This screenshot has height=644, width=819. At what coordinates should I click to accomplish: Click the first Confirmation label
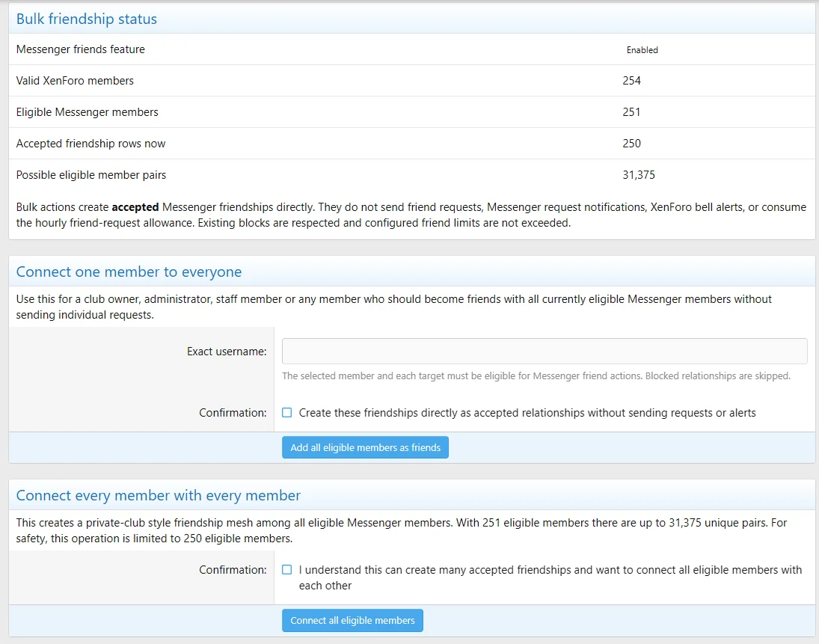[233, 413]
